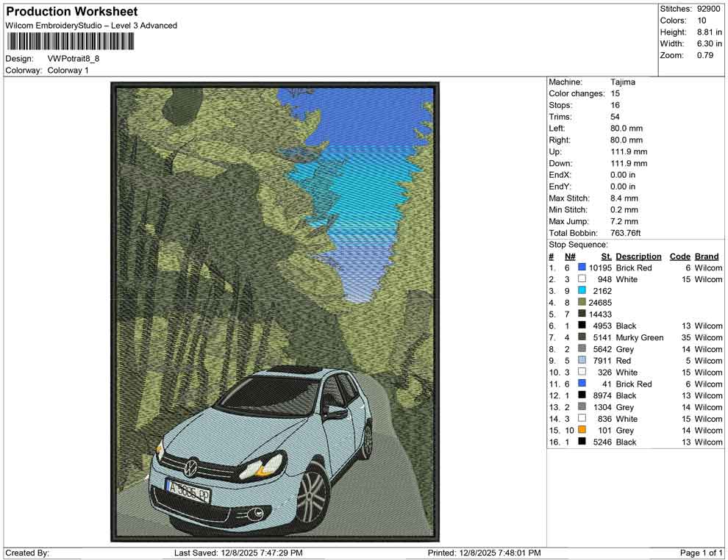
Task: Click the N# column header
Action: click(570, 256)
